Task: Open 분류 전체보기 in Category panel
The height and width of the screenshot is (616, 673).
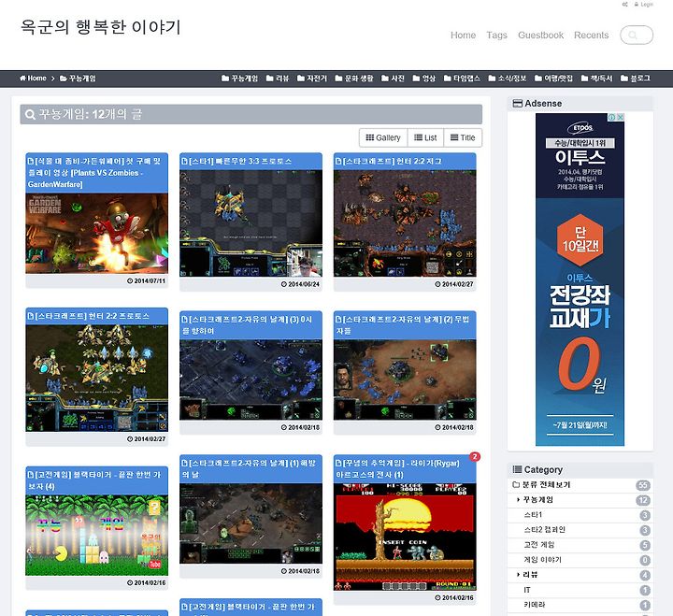Action: coord(546,485)
